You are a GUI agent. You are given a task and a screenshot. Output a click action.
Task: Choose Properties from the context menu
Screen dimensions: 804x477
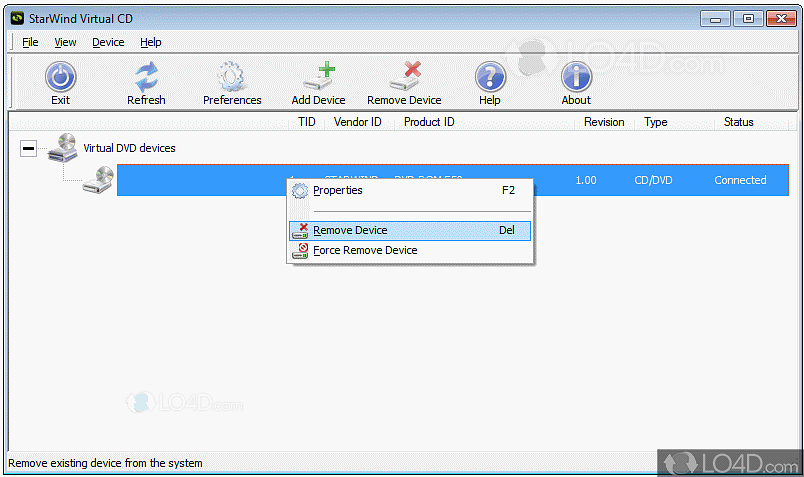click(x=410, y=190)
